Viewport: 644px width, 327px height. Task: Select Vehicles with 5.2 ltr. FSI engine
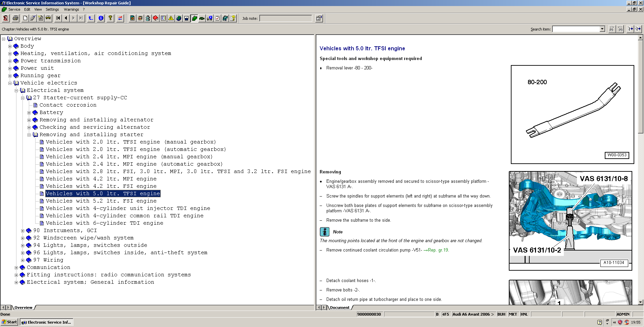[101, 201]
